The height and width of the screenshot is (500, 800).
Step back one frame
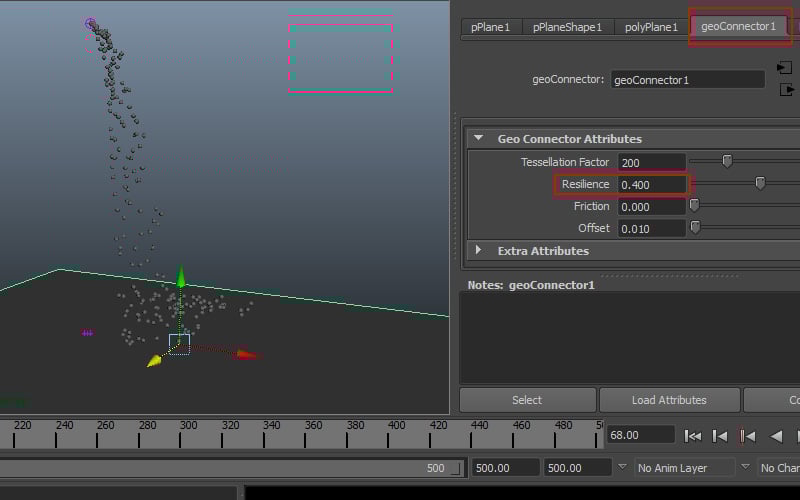(719, 436)
